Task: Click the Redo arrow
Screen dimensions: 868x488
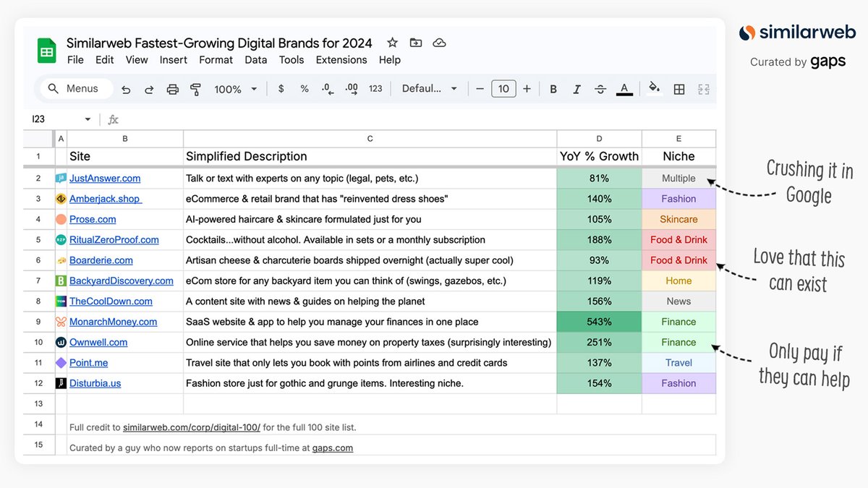Action: click(149, 89)
